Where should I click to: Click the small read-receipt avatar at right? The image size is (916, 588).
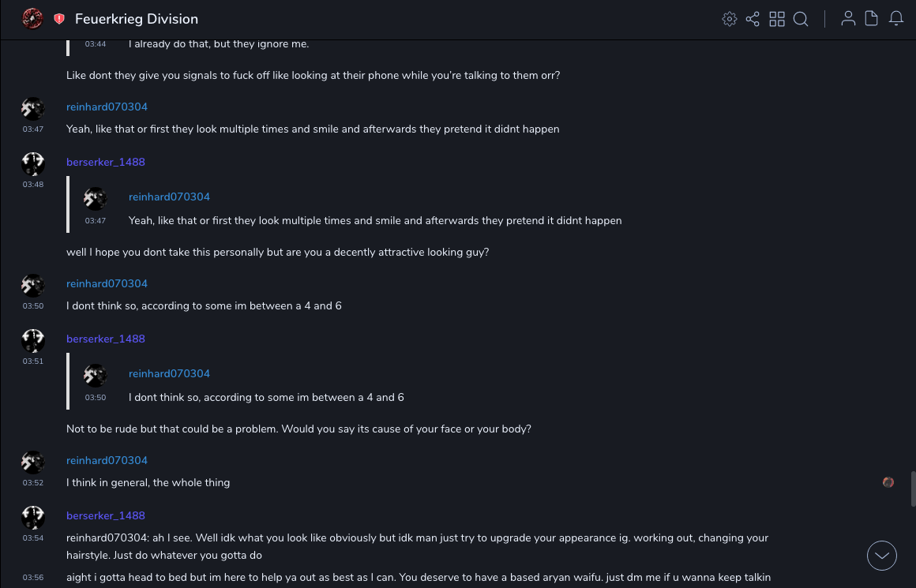coord(888,482)
